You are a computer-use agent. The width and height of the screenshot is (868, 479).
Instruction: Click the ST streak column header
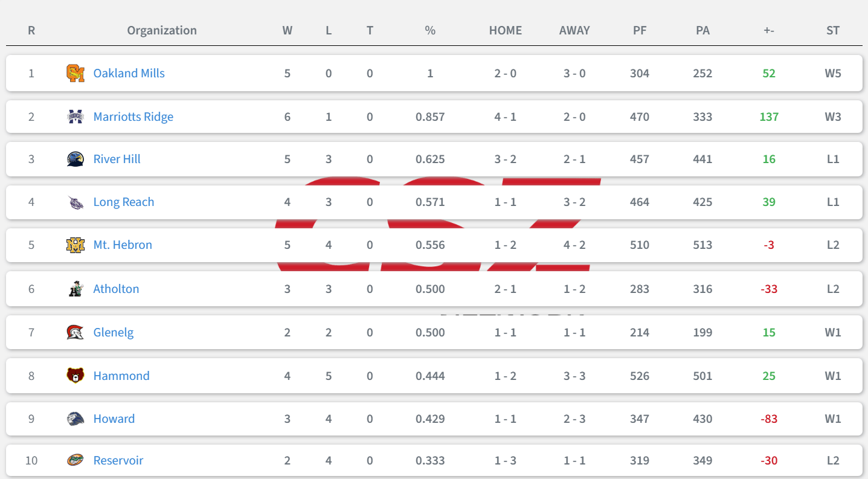(x=833, y=30)
